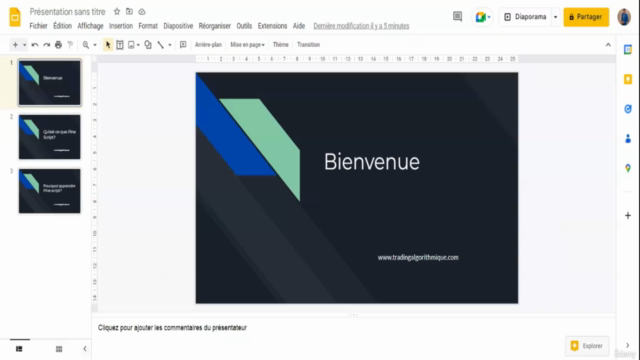Open the Dernière modification history link

361,26
